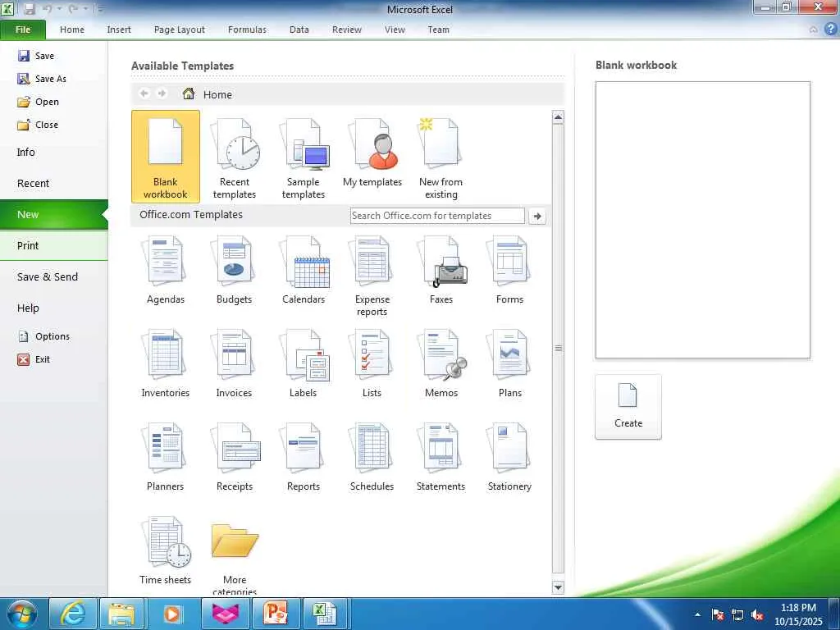Image resolution: width=840 pixels, height=630 pixels.
Task: Select New in the File sidebar
Action: (53, 214)
